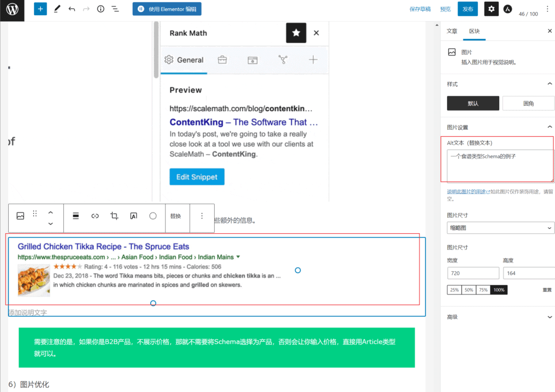The image size is (555, 392).
Task: Change image alignment
Action: pos(76,216)
